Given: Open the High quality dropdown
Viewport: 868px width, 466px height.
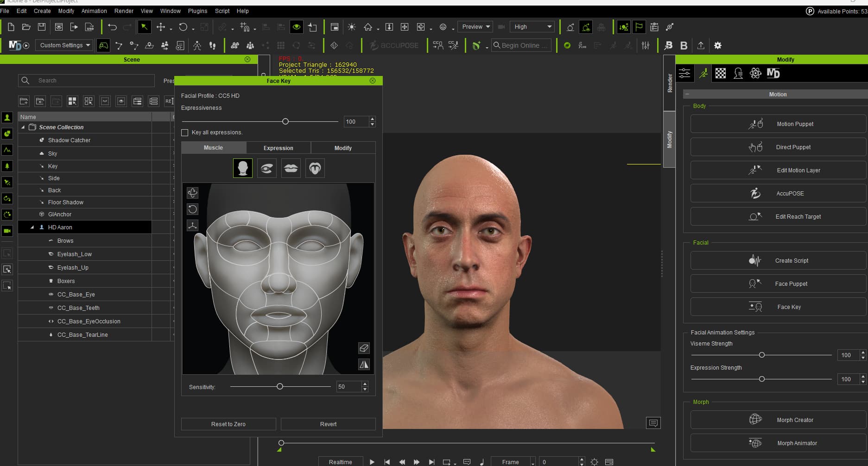Looking at the screenshot, I should [x=532, y=27].
